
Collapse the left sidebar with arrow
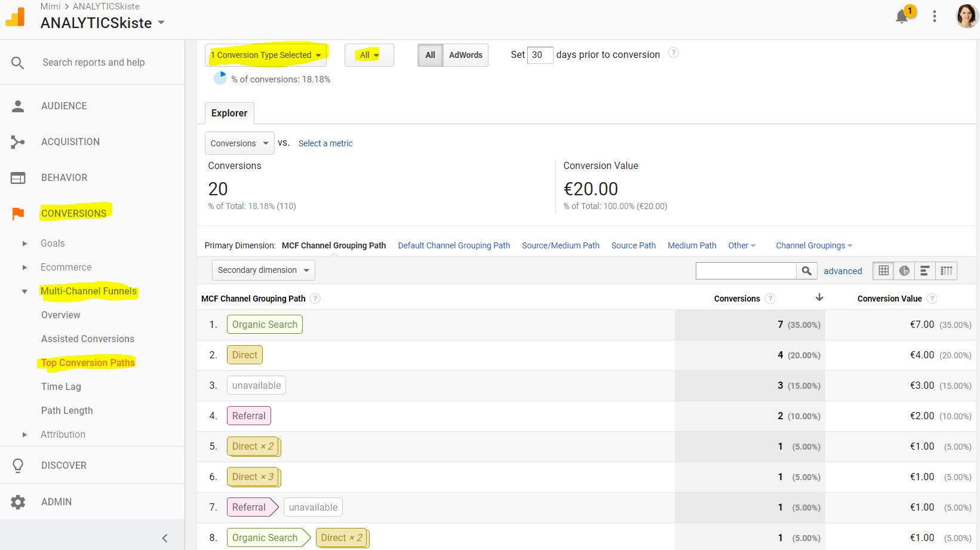point(165,538)
